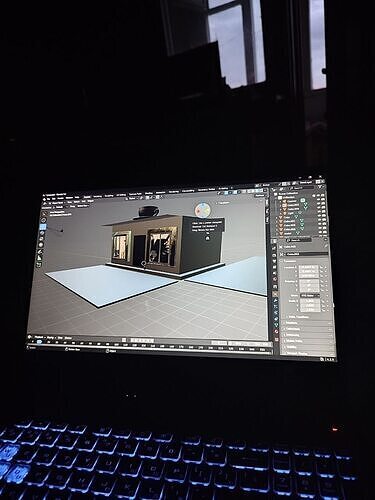Toggle render camera icon for Camera row

click(323, 199)
